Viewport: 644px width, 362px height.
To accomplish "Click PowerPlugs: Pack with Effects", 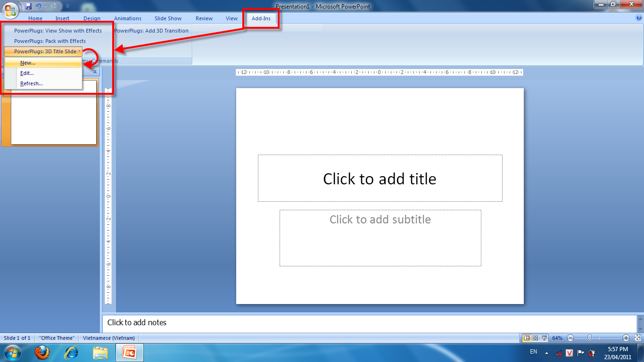I will pyautogui.click(x=50, y=41).
